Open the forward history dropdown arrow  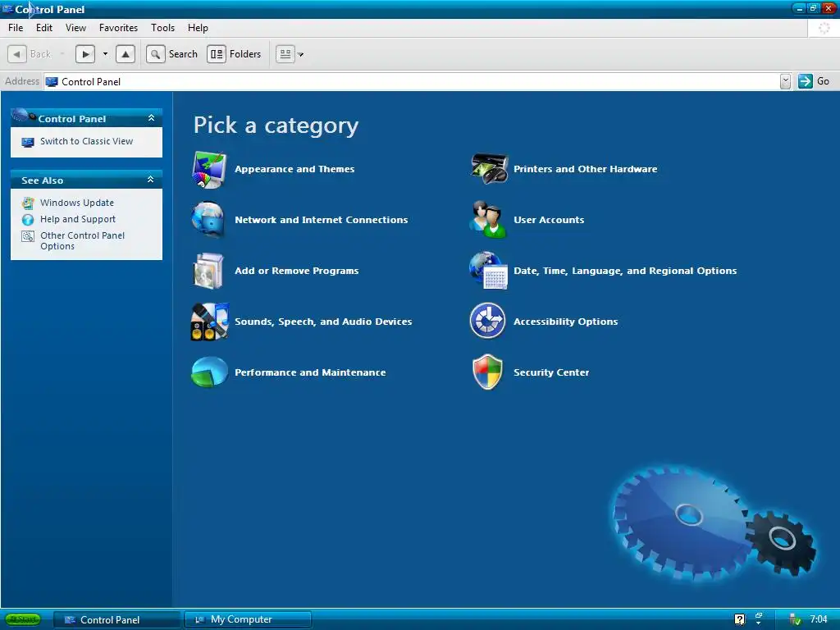(105, 54)
